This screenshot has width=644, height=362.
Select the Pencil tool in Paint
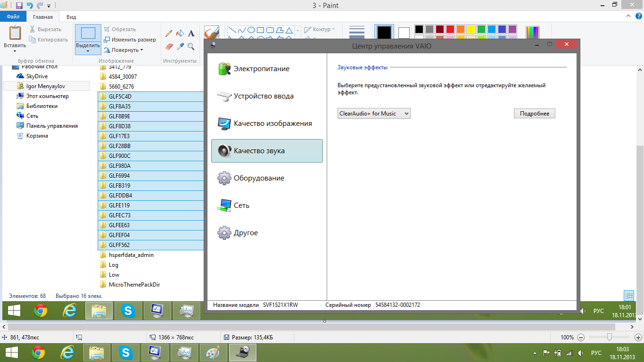(169, 33)
